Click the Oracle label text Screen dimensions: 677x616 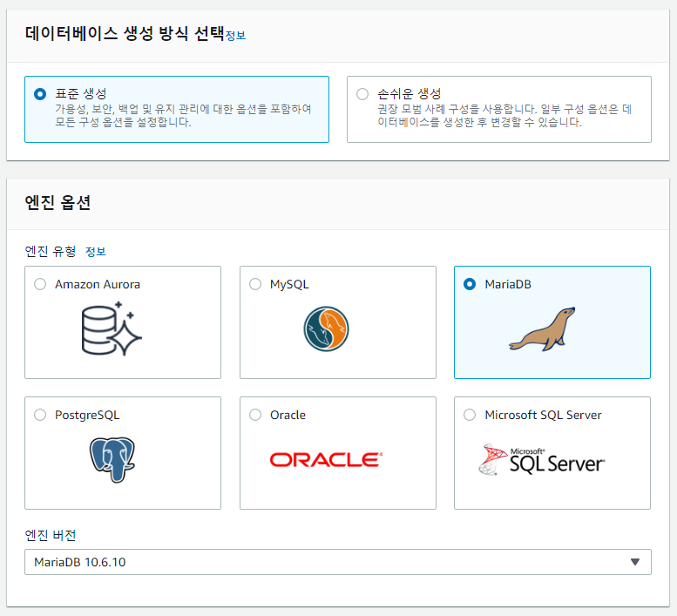click(288, 416)
